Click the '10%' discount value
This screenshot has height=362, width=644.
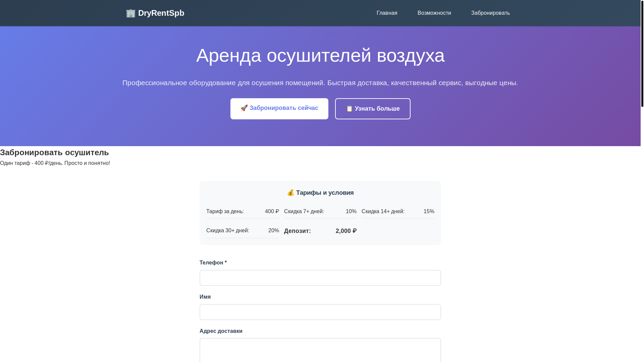tap(351, 212)
